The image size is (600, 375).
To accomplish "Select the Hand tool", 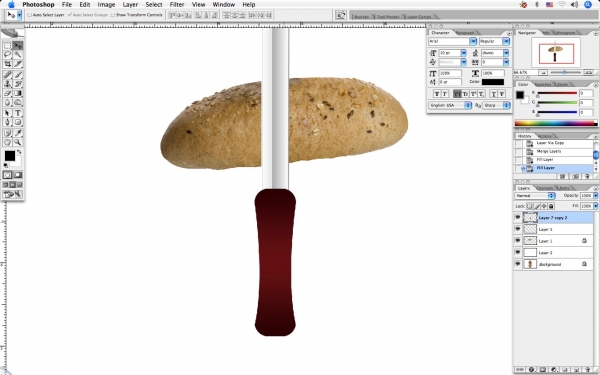I will 7,142.
